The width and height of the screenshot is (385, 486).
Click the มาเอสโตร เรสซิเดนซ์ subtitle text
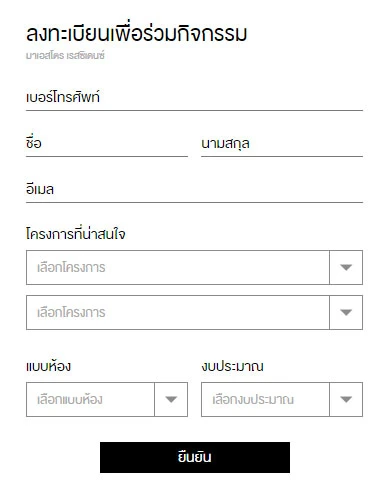[65, 55]
